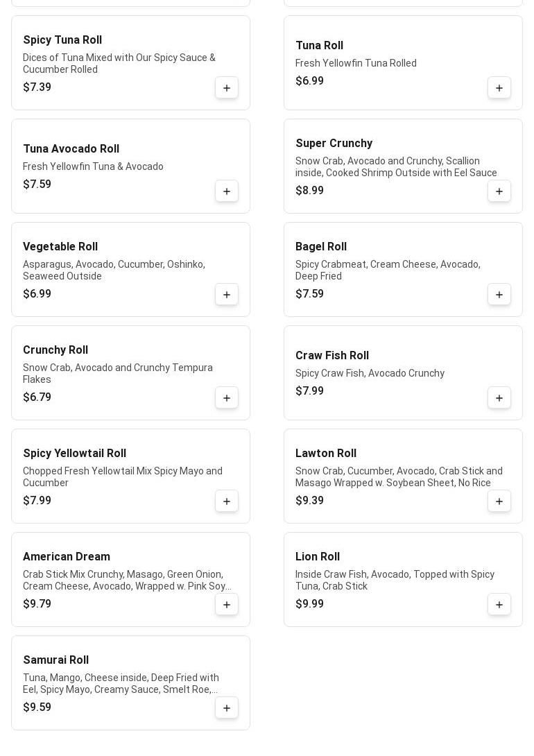Viewport: 534px width, 756px height.
Task: Open the Lion Roll item title
Action: click(x=318, y=557)
